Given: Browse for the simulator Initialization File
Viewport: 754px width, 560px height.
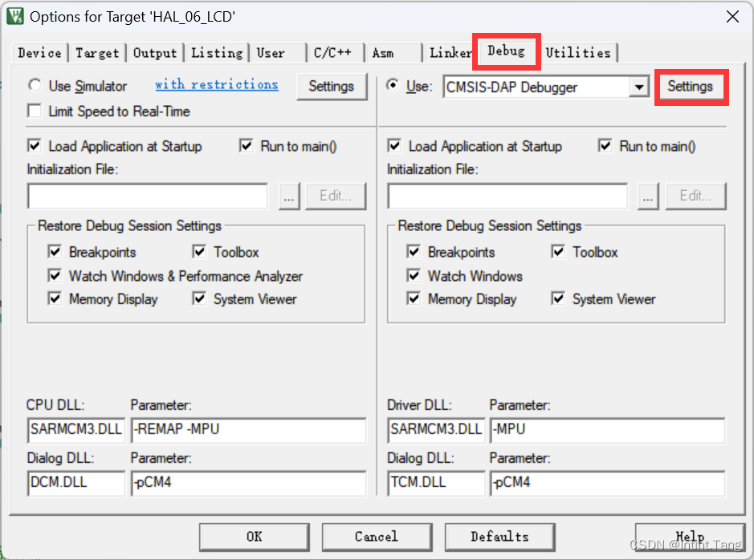Looking at the screenshot, I should point(288,195).
